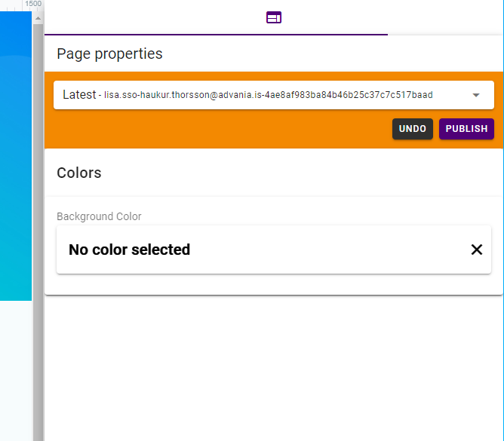Click the 1500 mark on the ruler
This screenshot has width=504, height=441.
click(33, 4)
